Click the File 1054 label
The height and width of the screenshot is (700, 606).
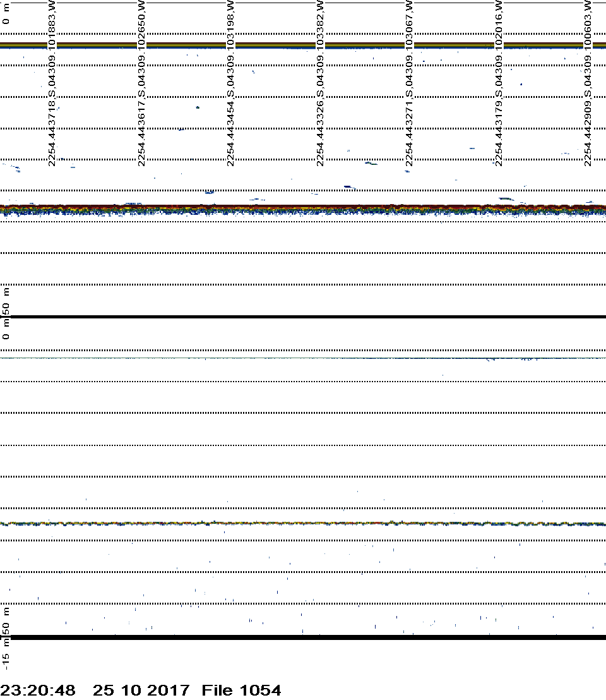pyautogui.click(x=241, y=691)
